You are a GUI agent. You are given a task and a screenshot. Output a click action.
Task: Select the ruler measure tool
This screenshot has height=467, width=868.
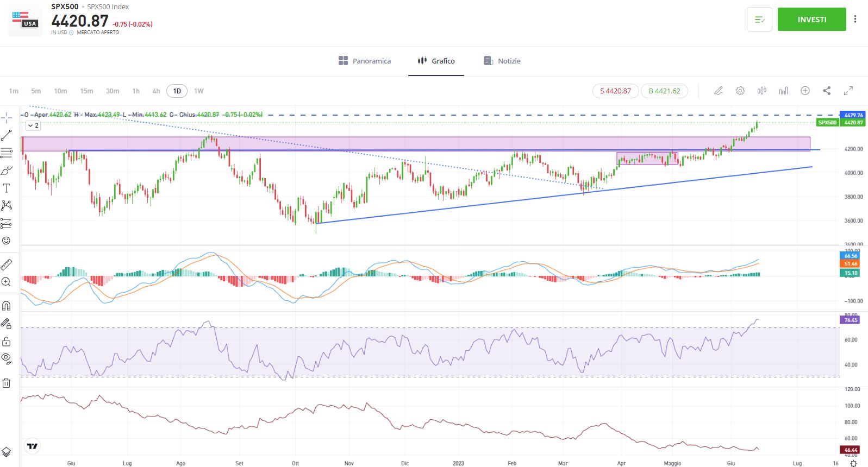(x=7, y=264)
